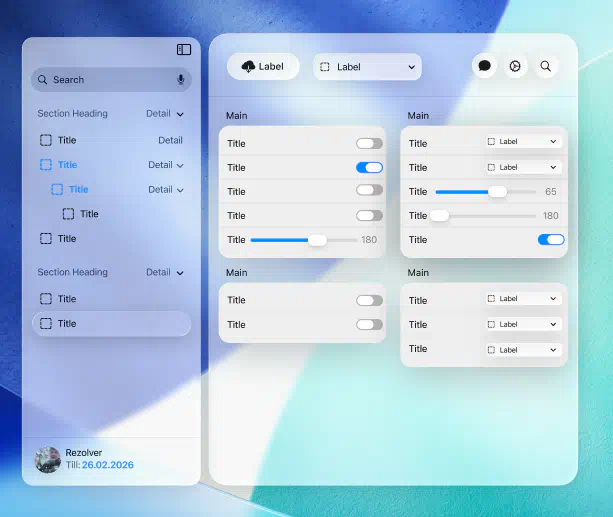Viewport: 613px width, 517px height.
Task: Open the chat bubble icon in the toolbar
Action: [x=484, y=66]
